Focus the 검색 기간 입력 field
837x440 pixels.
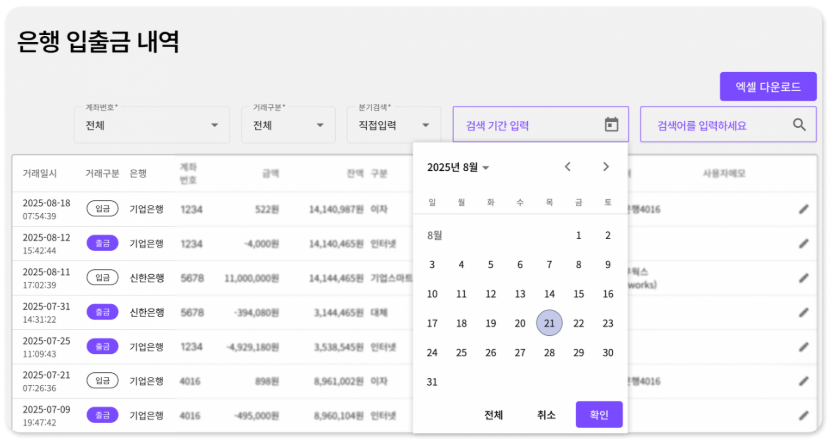coord(541,125)
